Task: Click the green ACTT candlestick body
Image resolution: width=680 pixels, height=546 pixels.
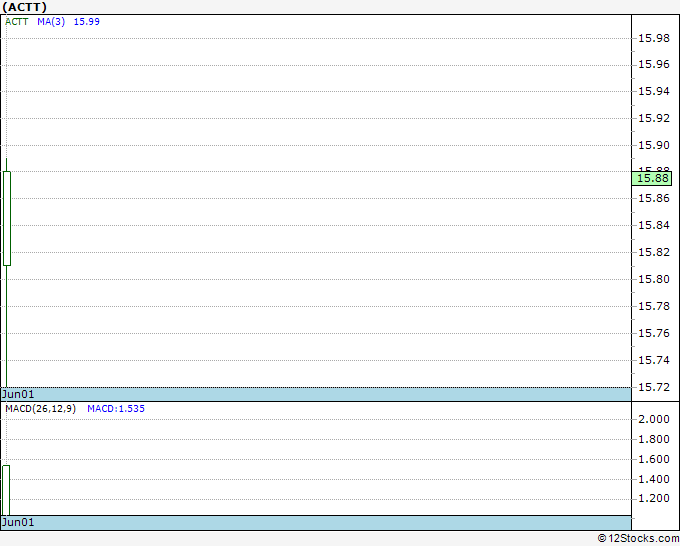Action: [x=7, y=218]
